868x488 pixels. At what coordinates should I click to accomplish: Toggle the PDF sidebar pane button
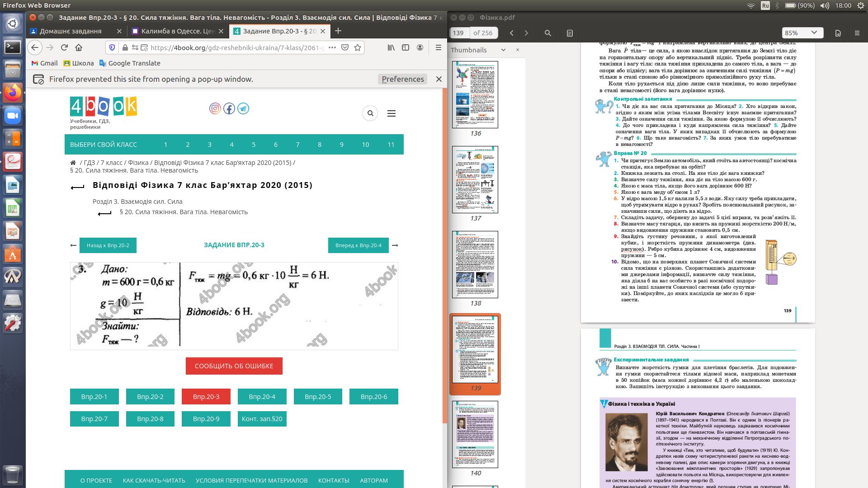pos(570,33)
